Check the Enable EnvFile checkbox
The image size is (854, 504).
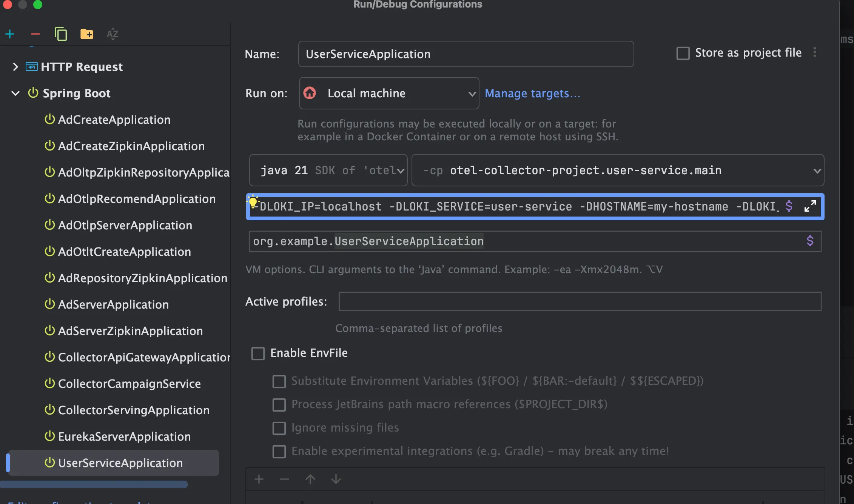[258, 353]
